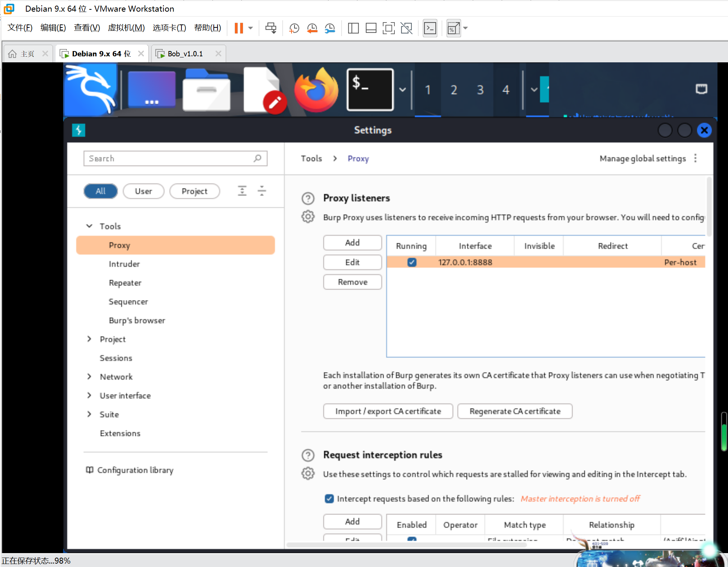Toggle the thumbnail bar view icon
The width and height of the screenshot is (728, 567).
371,28
